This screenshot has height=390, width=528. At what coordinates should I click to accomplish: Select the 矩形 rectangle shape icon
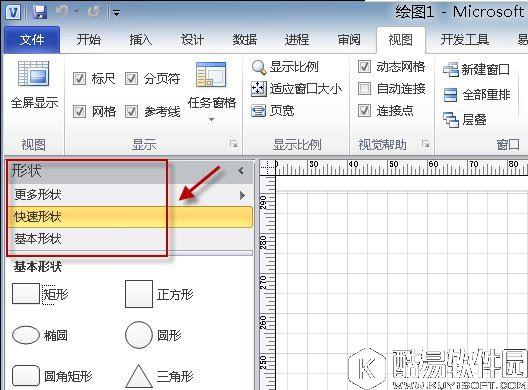click(x=26, y=294)
